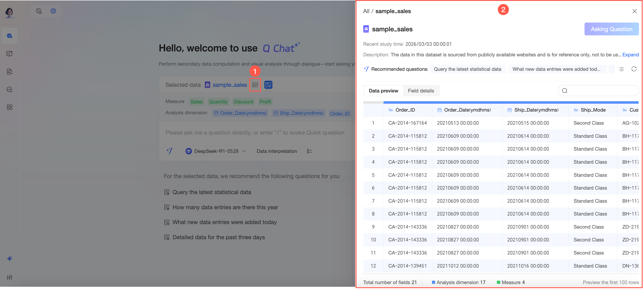644x289 pixels.
Task: Select the Data preview tab
Action: click(384, 91)
